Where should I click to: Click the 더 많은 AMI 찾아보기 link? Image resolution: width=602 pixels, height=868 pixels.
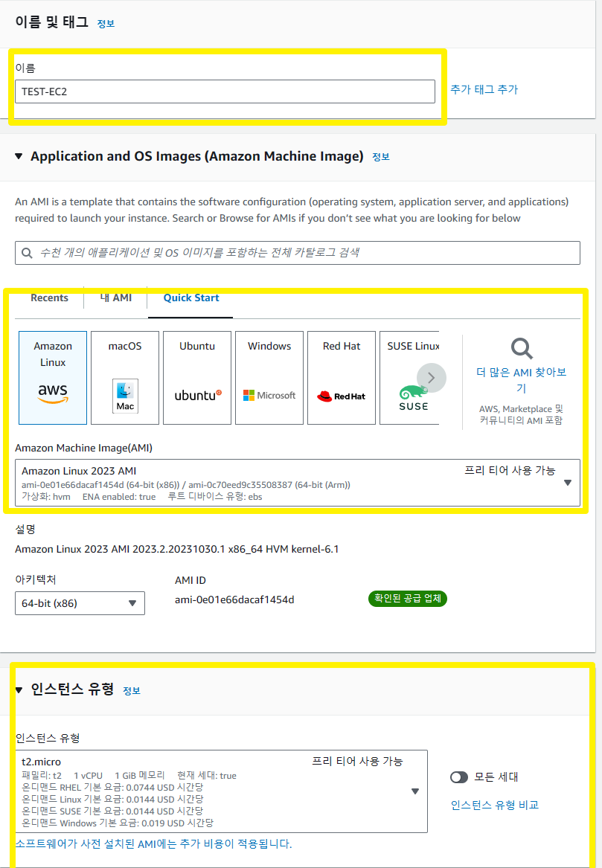pyautogui.click(x=522, y=380)
